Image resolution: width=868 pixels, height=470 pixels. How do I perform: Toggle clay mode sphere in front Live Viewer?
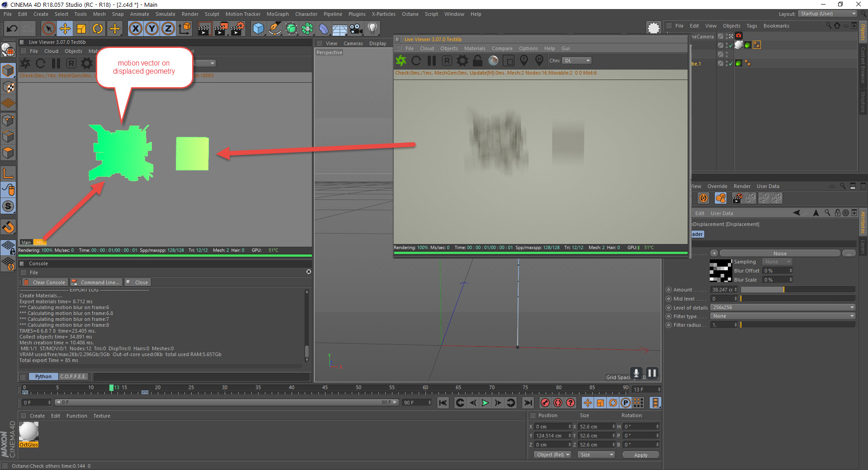click(x=493, y=61)
